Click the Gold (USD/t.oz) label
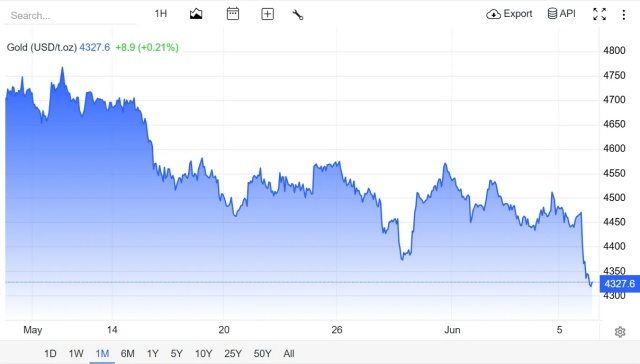The image size is (640, 364). tap(42, 47)
